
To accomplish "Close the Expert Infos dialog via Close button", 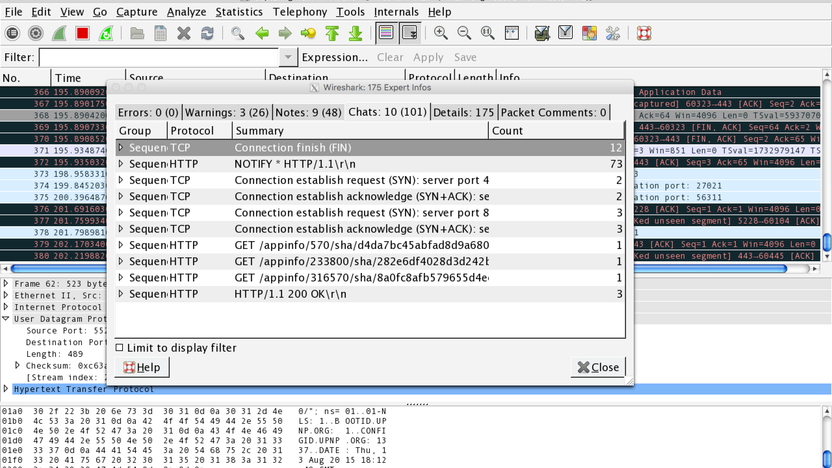I will 598,367.
